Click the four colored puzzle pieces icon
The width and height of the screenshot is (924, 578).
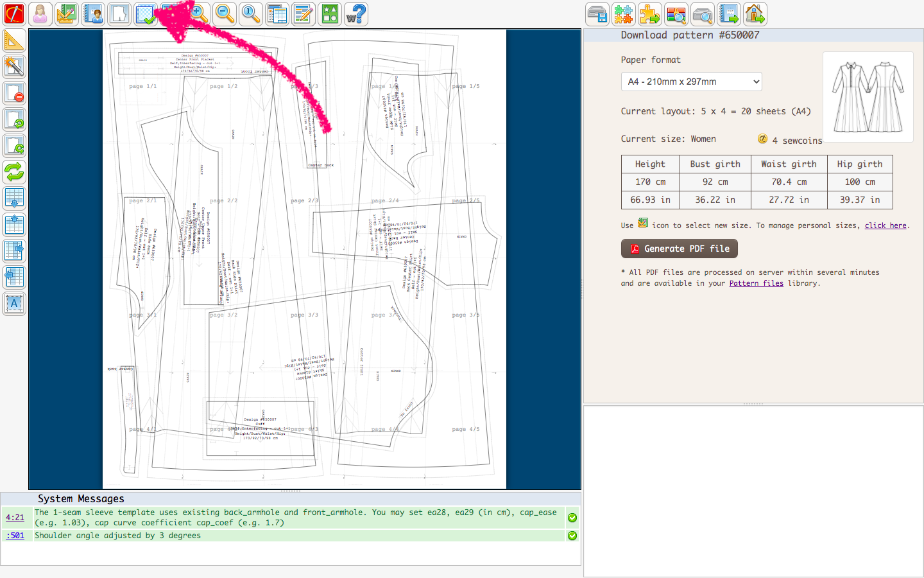coord(624,13)
